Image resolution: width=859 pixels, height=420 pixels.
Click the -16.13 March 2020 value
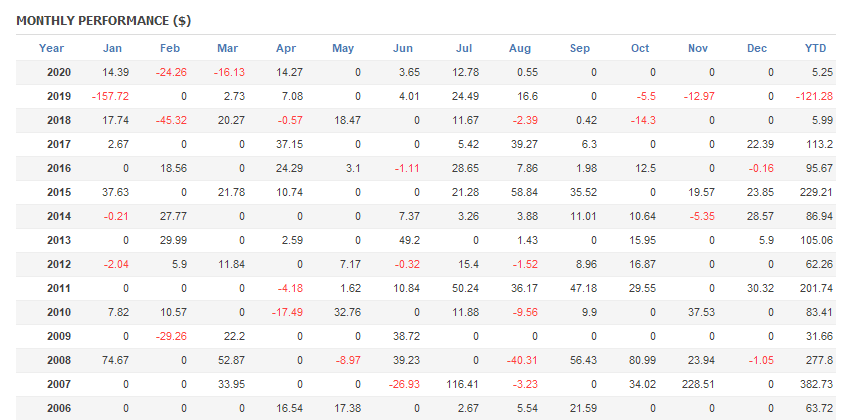click(229, 72)
